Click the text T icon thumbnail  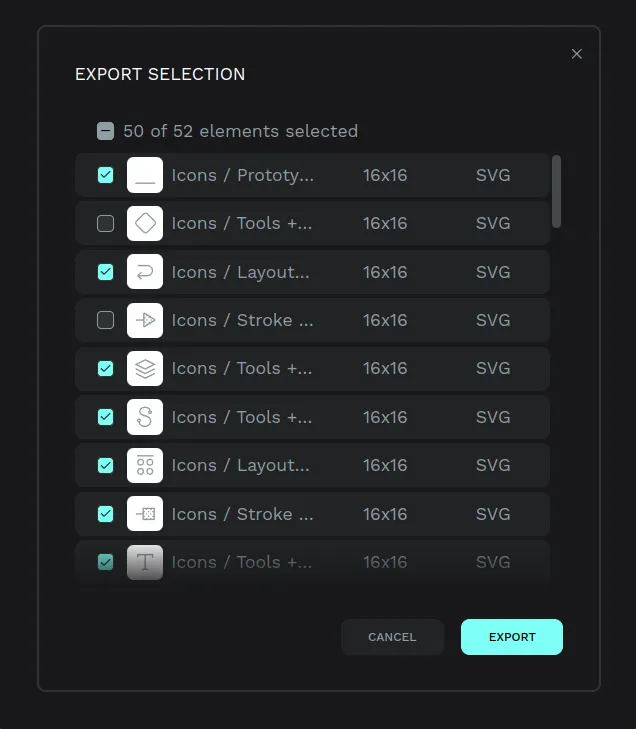[145, 562]
